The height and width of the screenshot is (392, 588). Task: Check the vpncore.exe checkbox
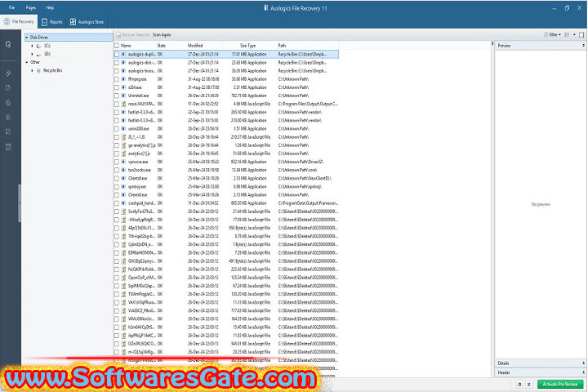tap(117, 162)
